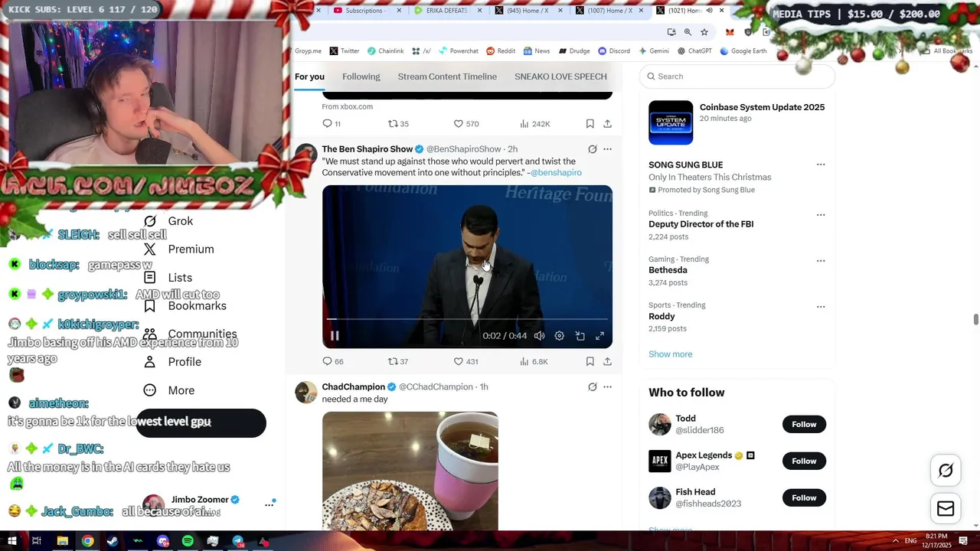The width and height of the screenshot is (980, 551).
Task: Open Grok actions on Ben Shapiro Show post
Action: (592, 149)
